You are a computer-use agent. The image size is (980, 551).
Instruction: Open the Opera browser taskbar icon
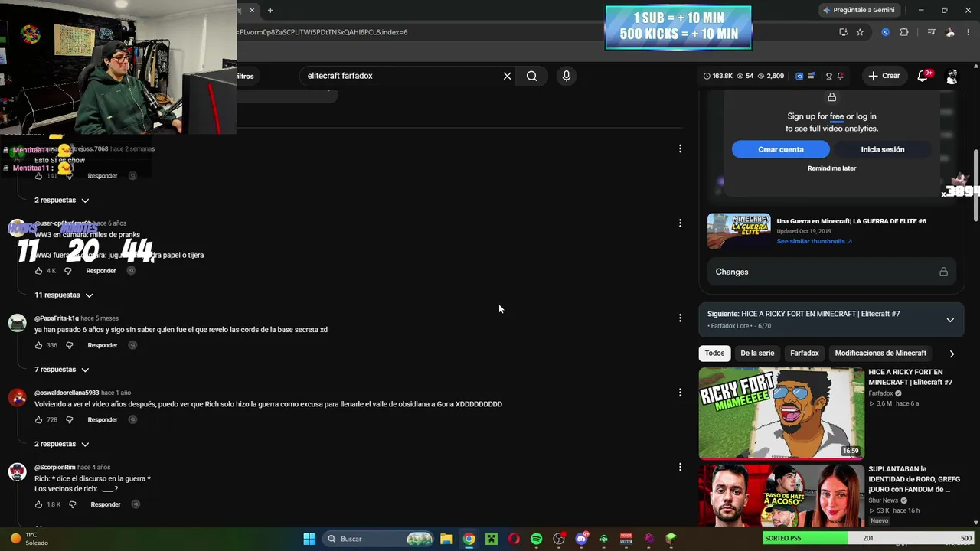coord(514,539)
